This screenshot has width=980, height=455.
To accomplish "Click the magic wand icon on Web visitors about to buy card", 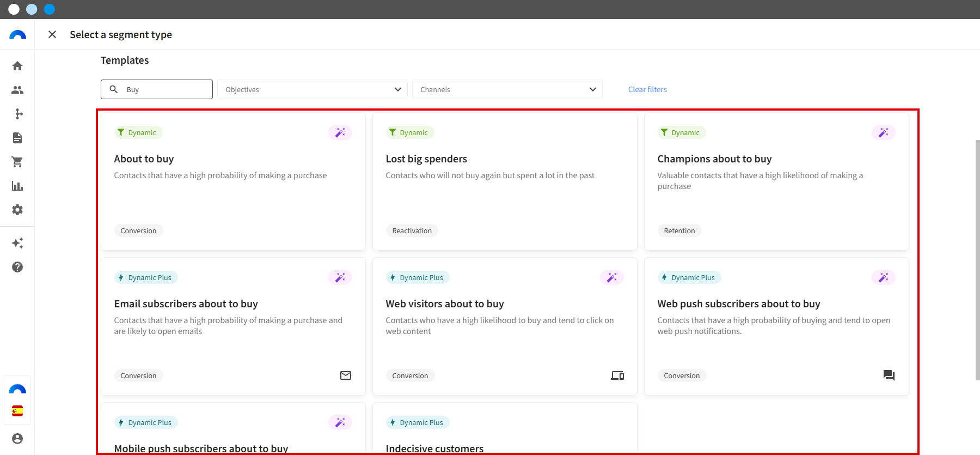I will point(612,277).
